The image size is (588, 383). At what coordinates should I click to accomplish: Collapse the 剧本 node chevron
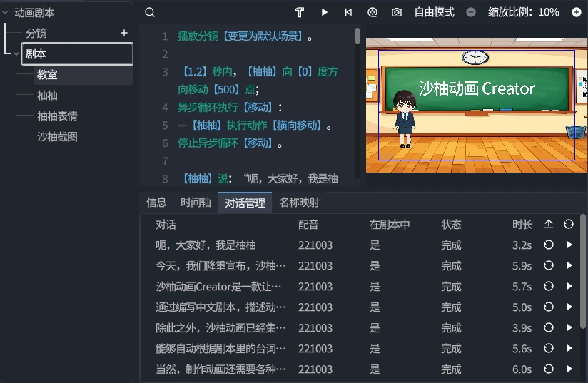click(16, 54)
